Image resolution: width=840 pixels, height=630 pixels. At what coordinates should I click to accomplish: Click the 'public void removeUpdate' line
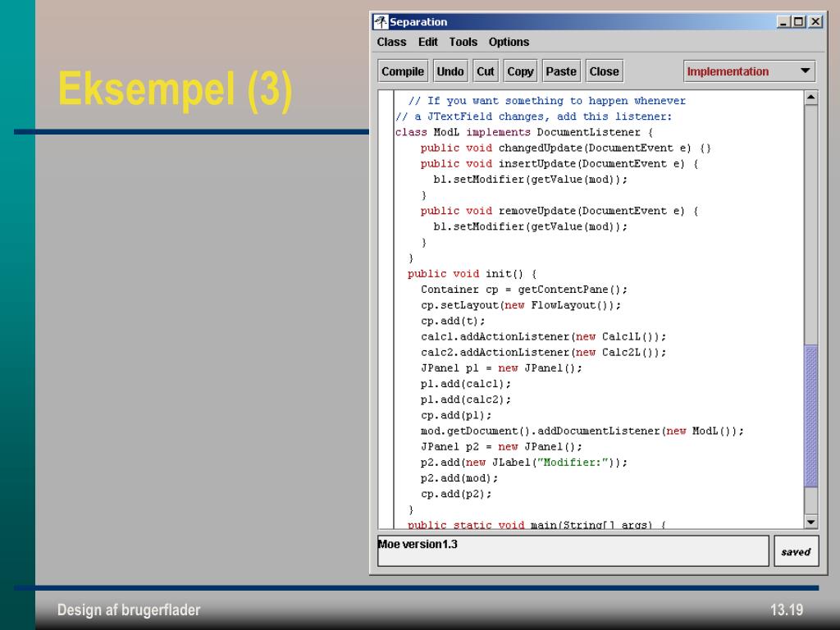tap(559, 211)
